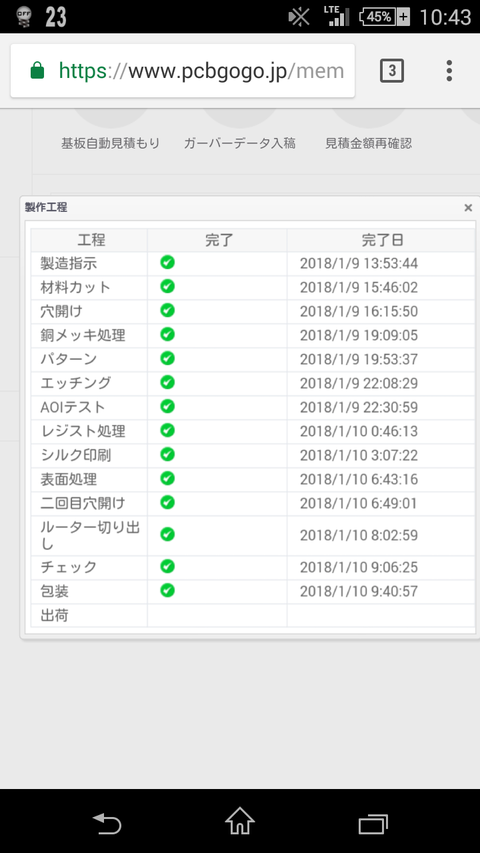This screenshot has height=853, width=480.
Task: Click the green check for 銅メッキ処理
Action: point(168,334)
